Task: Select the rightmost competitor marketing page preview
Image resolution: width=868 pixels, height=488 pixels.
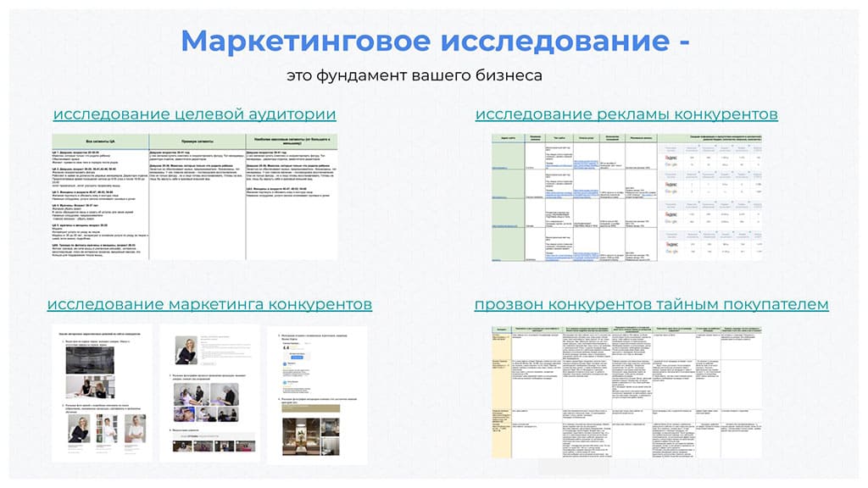Action: tap(316, 394)
